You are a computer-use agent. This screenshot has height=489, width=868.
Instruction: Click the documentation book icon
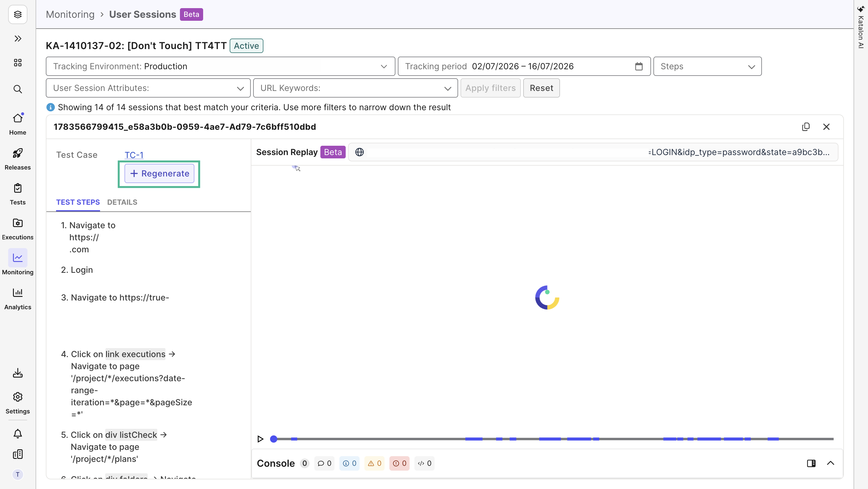point(17,454)
